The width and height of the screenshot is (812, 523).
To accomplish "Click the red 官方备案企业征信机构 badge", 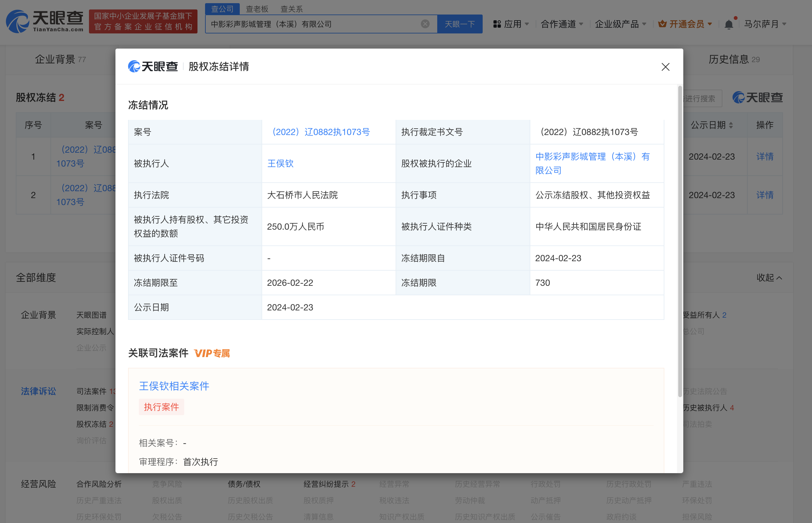I will click(143, 21).
